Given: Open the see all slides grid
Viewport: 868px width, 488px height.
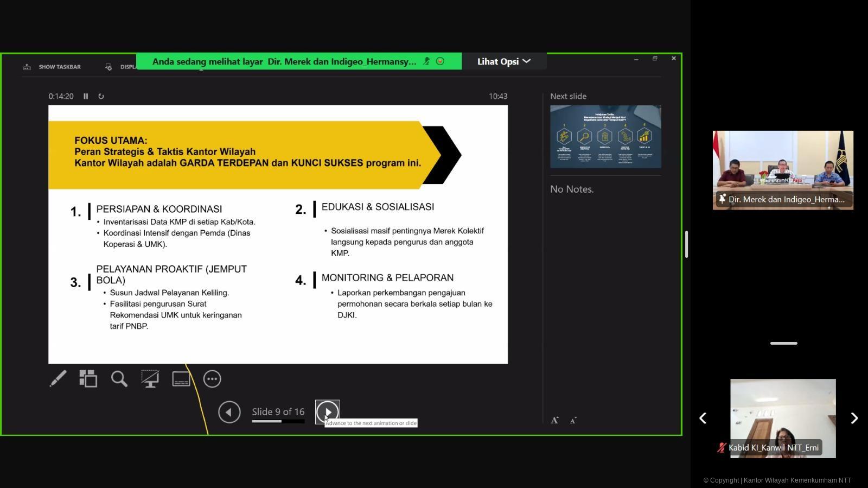Looking at the screenshot, I should [x=88, y=379].
